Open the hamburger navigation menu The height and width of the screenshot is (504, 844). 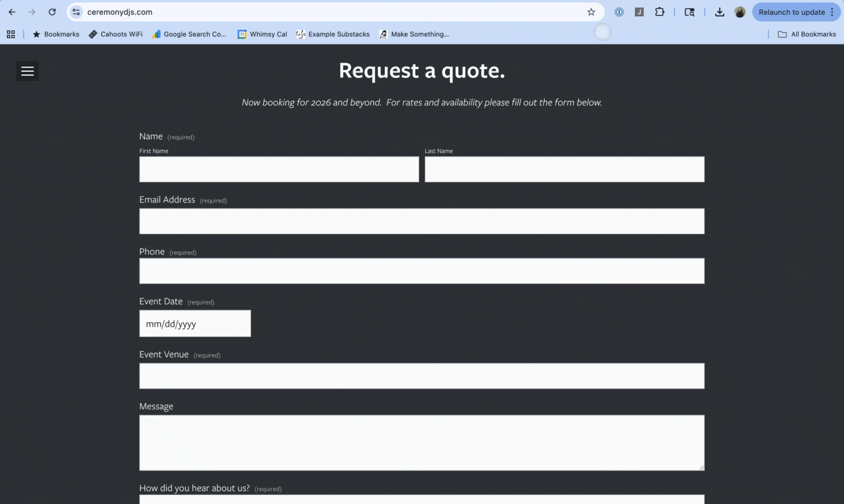(x=28, y=71)
